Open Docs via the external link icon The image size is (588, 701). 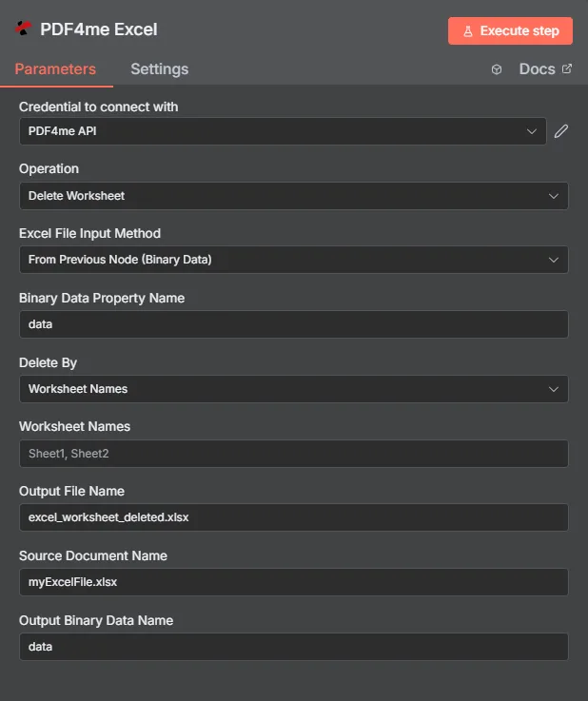(566, 68)
